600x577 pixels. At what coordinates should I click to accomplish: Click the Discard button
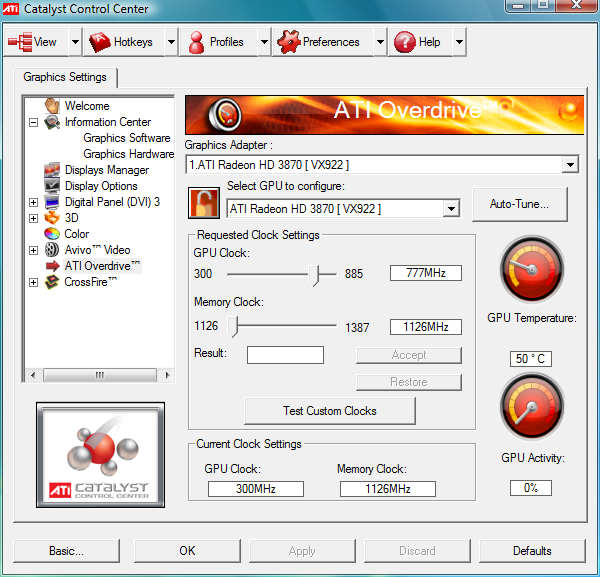[x=417, y=551]
